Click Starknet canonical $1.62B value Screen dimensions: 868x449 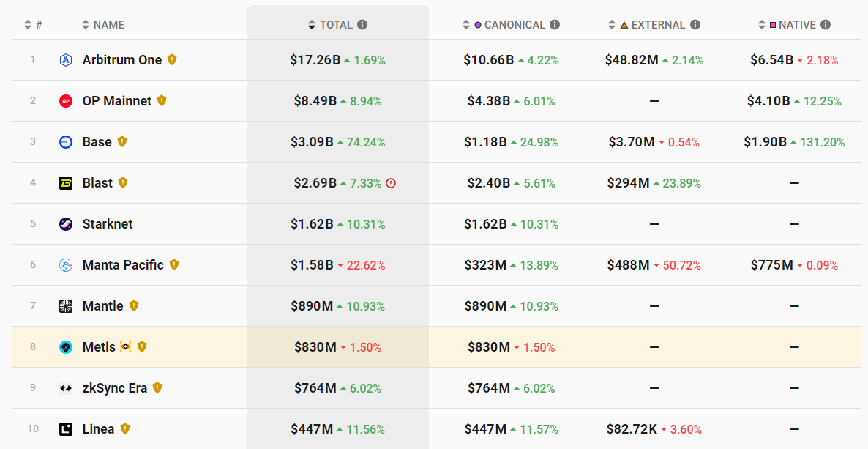485,224
